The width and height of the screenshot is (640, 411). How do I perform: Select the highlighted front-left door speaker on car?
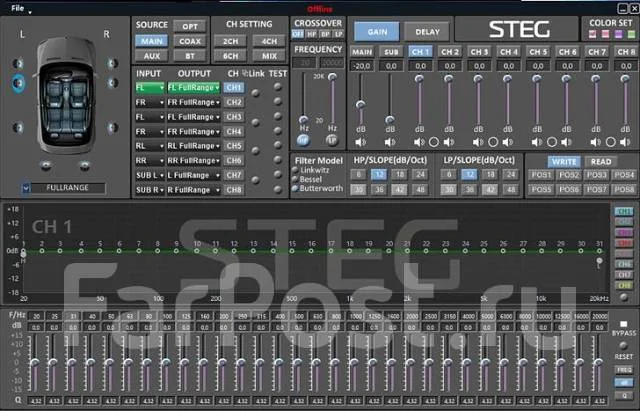18,83
